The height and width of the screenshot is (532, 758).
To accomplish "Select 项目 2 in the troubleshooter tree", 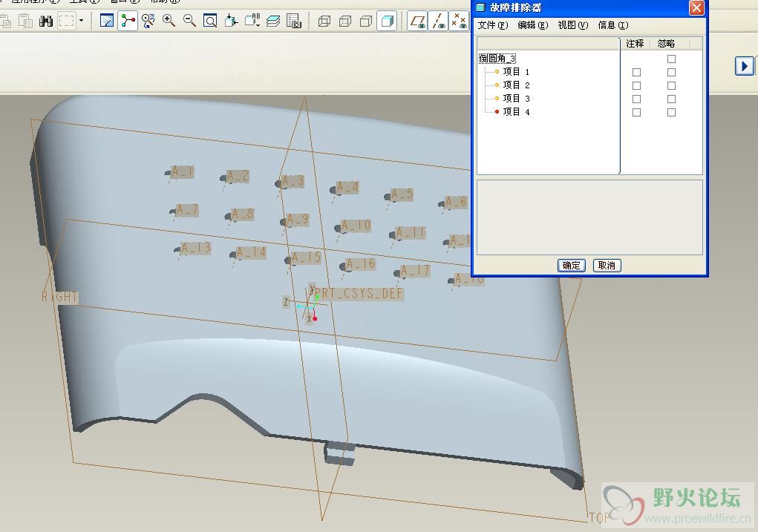I will 516,85.
